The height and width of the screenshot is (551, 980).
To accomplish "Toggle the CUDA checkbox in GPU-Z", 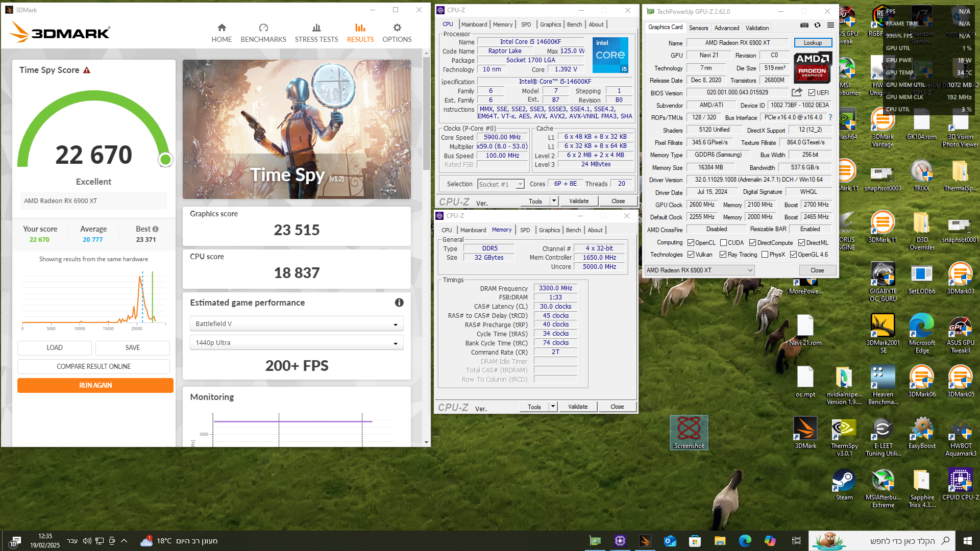I will [723, 243].
